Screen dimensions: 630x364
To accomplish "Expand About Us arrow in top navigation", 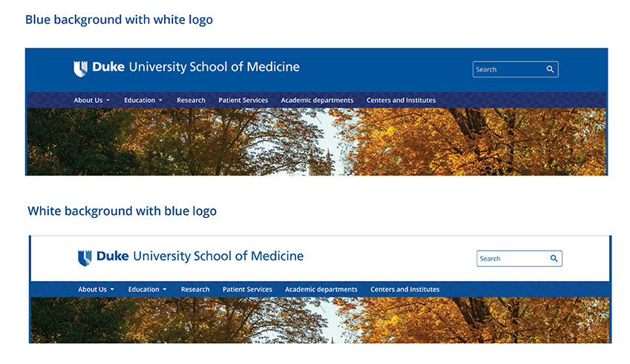I will [108, 100].
